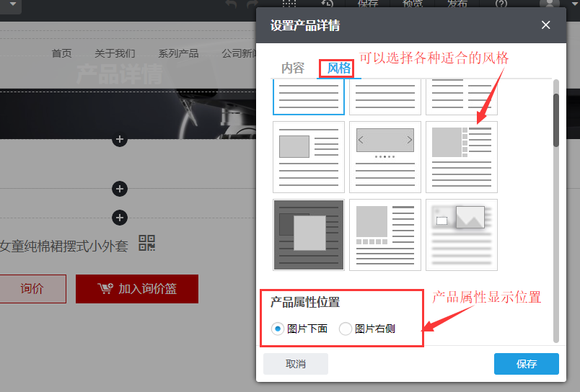Open the 关于我们 navigation item
The height and width of the screenshot is (392, 580).
(x=115, y=53)
